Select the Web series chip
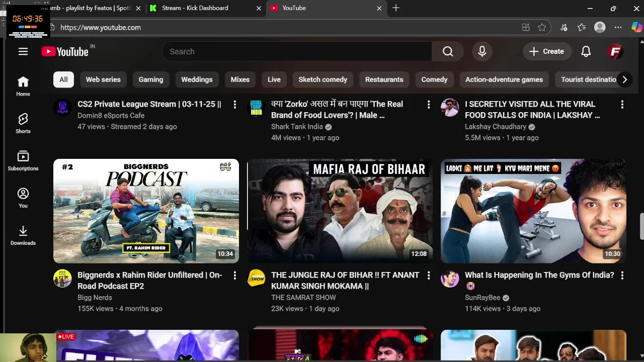The image size is (644, 362). tap(103, 79)
